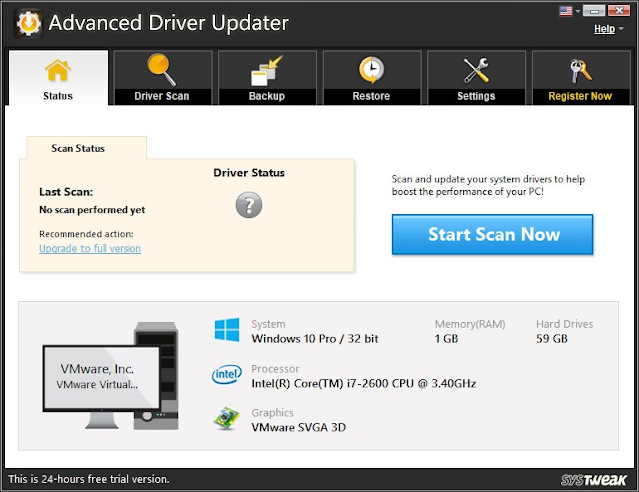Click the Status tab house icon
The width and height of the screenshot is (639, 492).
58,71
